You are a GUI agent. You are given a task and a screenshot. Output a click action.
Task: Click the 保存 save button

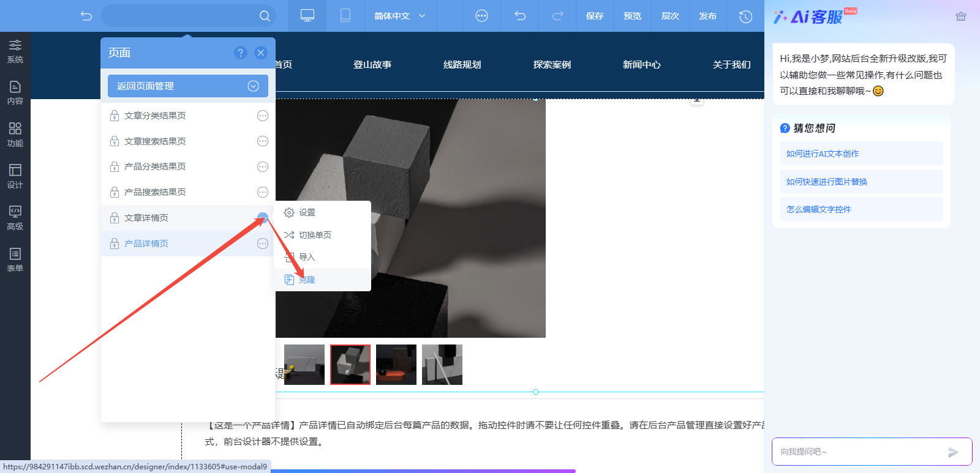(x=595, y=16)
